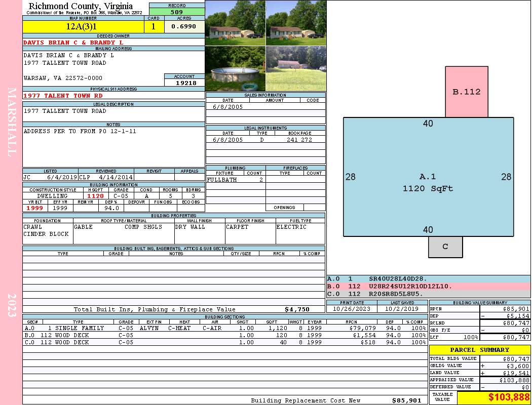This screenshot has width=532, height=405.
Task: Click the acres value 0.6990
Action: 184,27
